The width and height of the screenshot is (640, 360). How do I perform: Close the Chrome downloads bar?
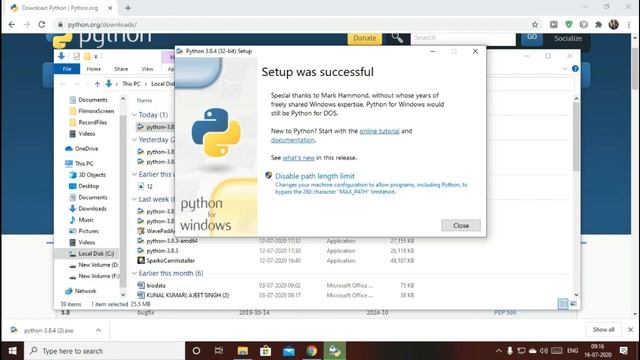pos(630,330)
